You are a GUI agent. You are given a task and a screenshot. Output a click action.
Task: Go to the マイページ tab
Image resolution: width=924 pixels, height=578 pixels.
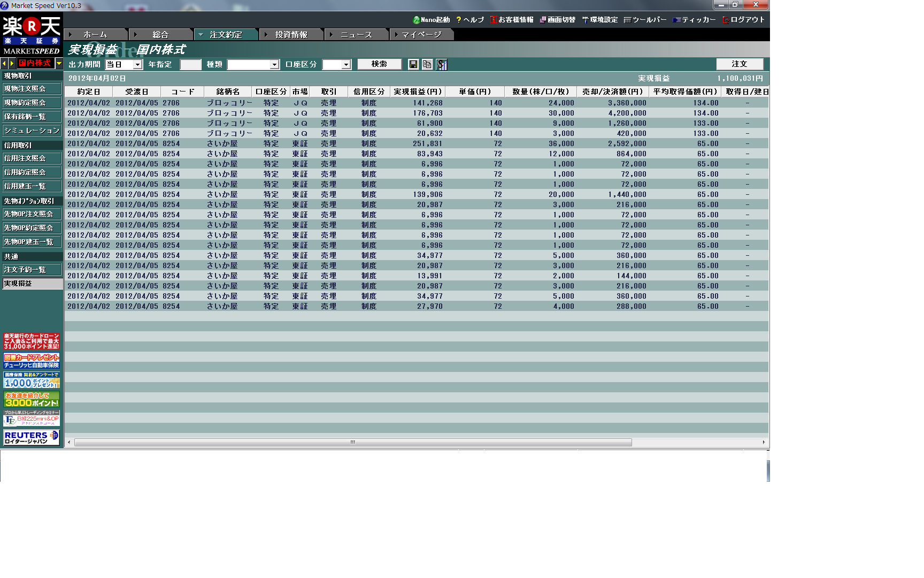point(422,35)
